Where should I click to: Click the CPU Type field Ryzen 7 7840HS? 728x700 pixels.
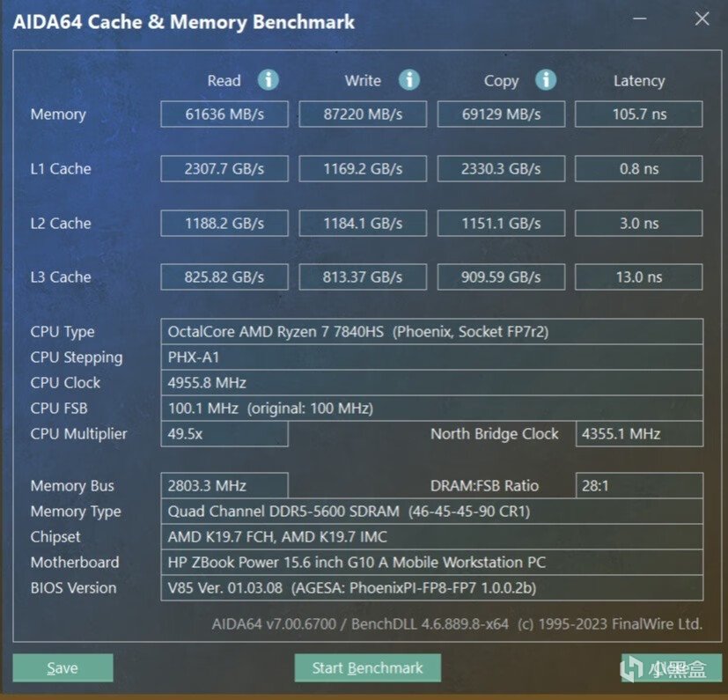click(x=432, y=332)
